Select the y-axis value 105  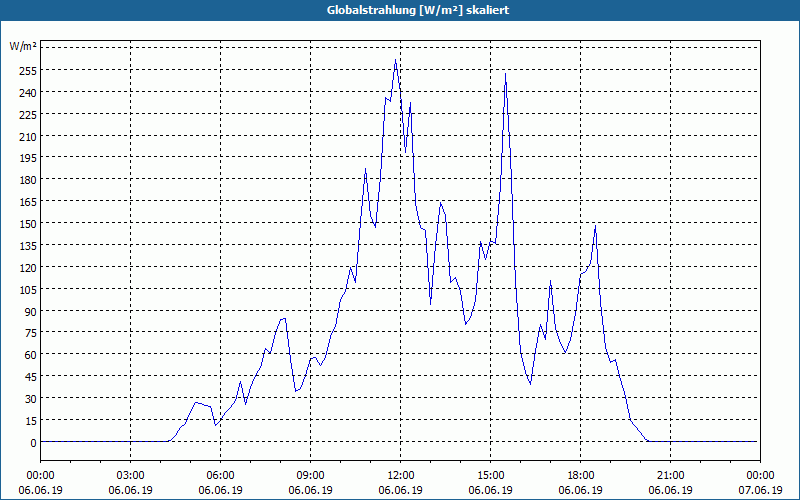point(28,289)
